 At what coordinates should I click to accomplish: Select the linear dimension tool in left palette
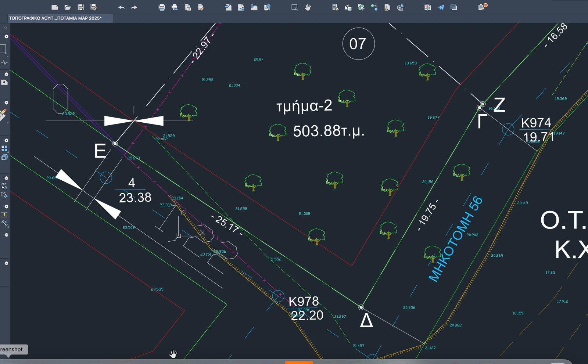[4, 215]
